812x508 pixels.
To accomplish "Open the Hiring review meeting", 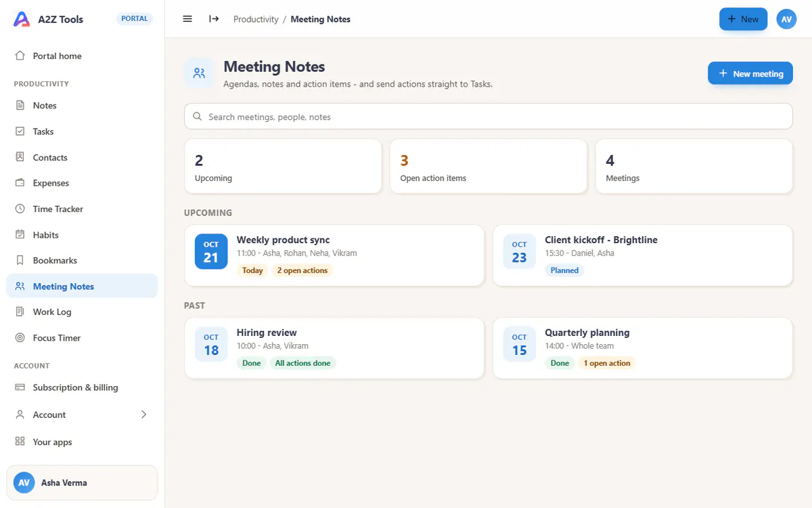I will (x=334, y=348).
